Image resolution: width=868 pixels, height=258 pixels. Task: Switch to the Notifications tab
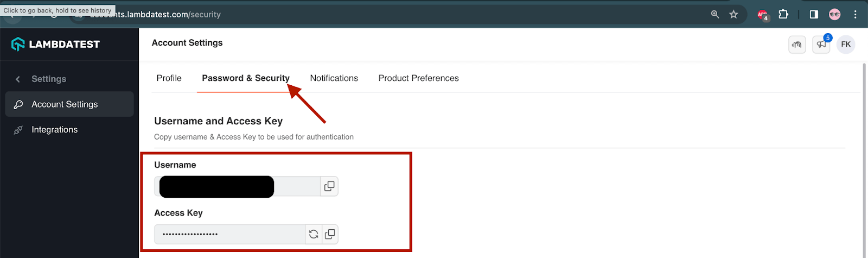334,78
